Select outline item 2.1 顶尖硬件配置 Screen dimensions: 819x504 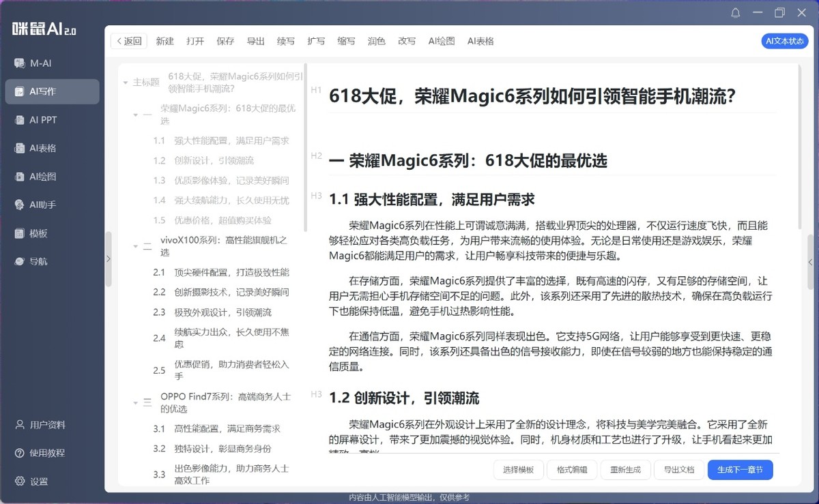coord(221,272)
